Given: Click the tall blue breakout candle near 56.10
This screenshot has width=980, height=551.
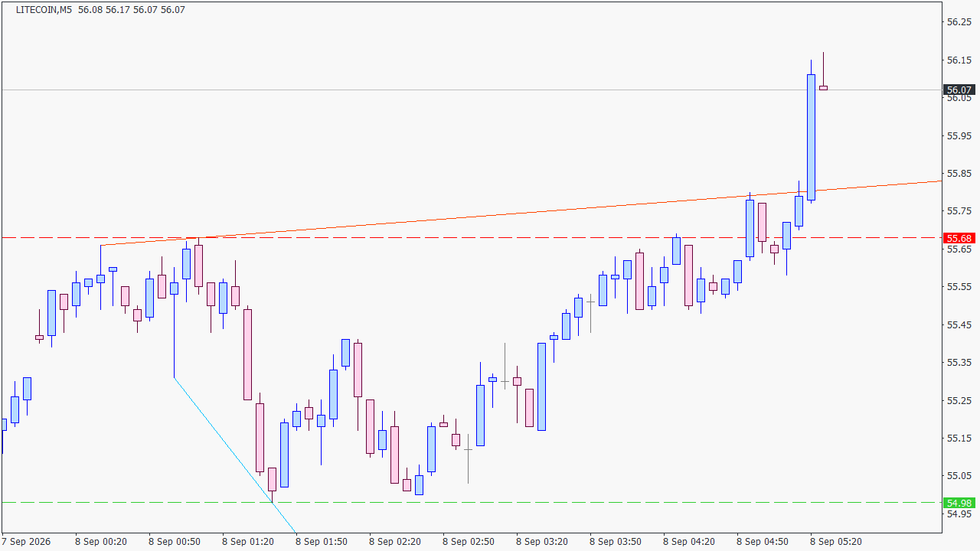Looking at the screenshot, I should [x=811, y=137].
